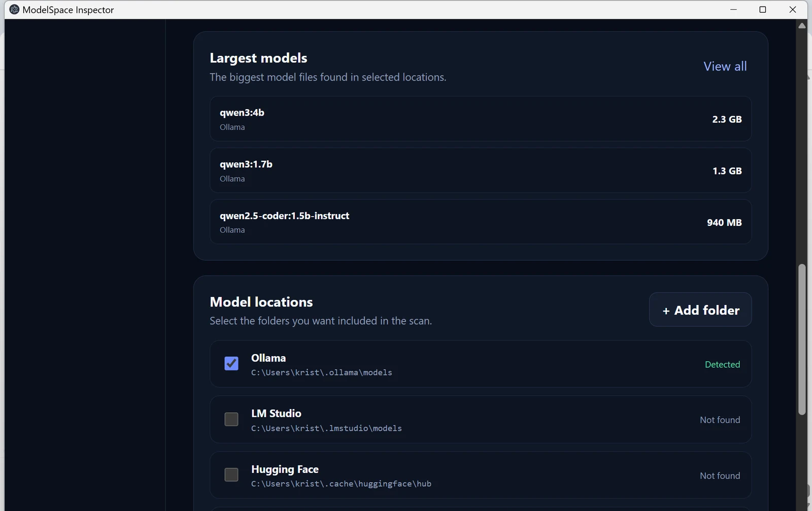Click the ModelSpace Inspector app icon

tap(14, 10)
